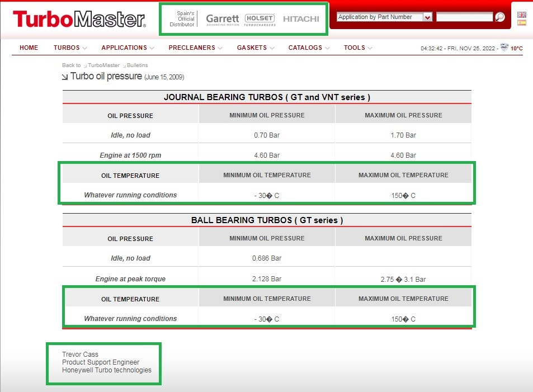Select the 2.128 Bar cell
Screen dimensions: 533x392
267,279
